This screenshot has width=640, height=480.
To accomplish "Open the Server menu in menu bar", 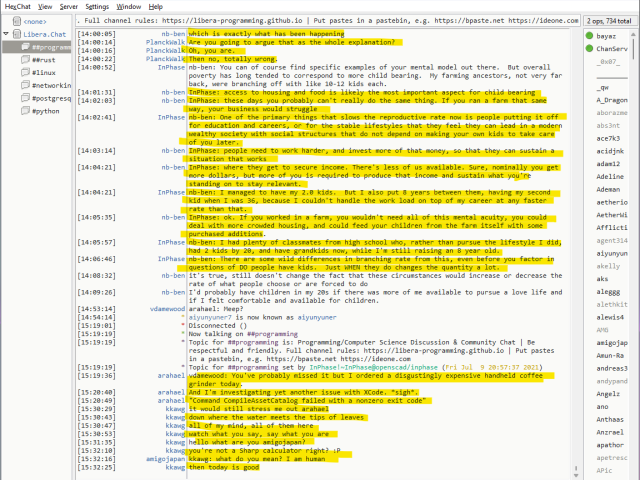I will click(x=68, y=6).
